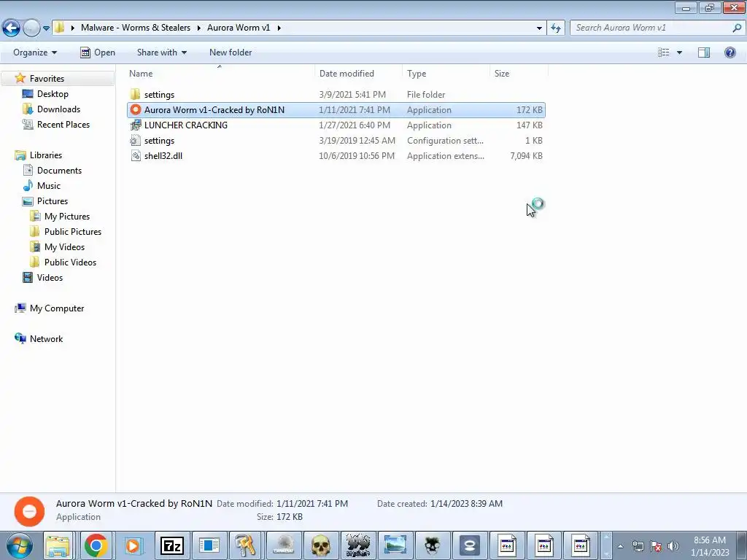Image resolution: width=747 pixels, height=560 pixels.
Task: Click Aurora Worm v1 breadcrumb segment
Action: pyautogui.click(x=239, y=28)
